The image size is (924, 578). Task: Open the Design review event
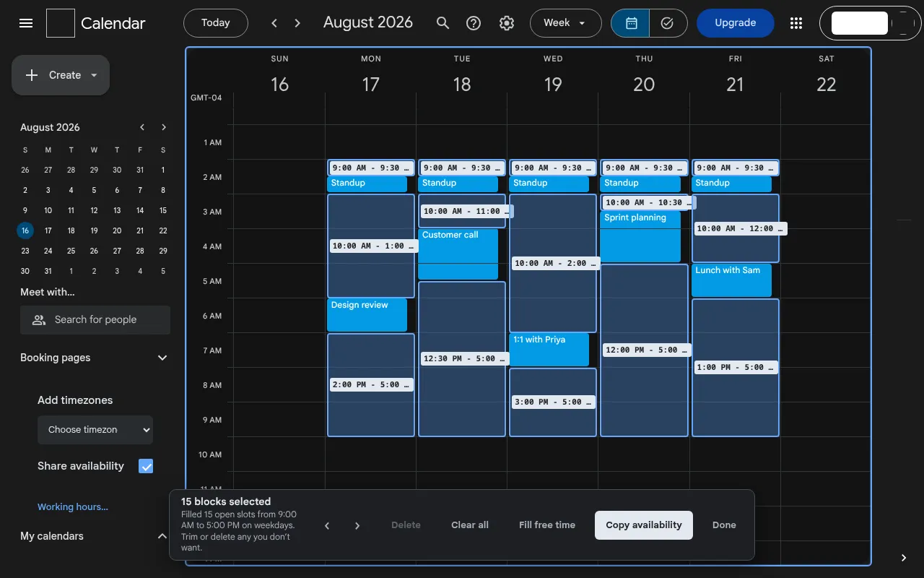click(x=367, y=315)
